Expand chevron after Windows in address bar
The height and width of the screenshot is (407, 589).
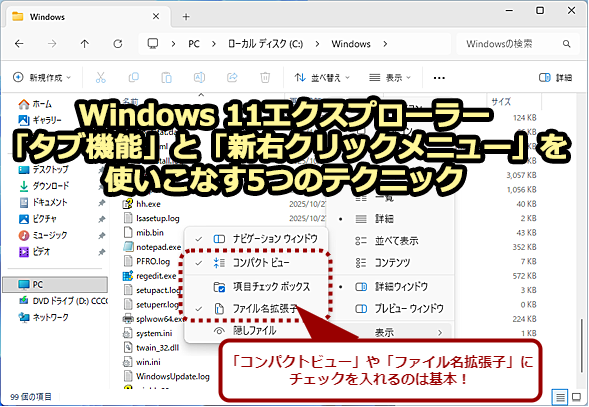coord(385,44)
